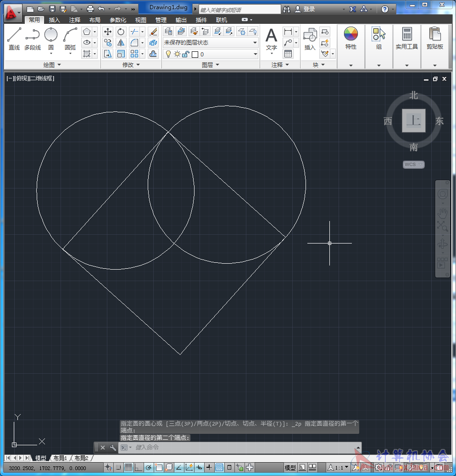
Task: Activate the Offset tool
Action: pos(154,54)
